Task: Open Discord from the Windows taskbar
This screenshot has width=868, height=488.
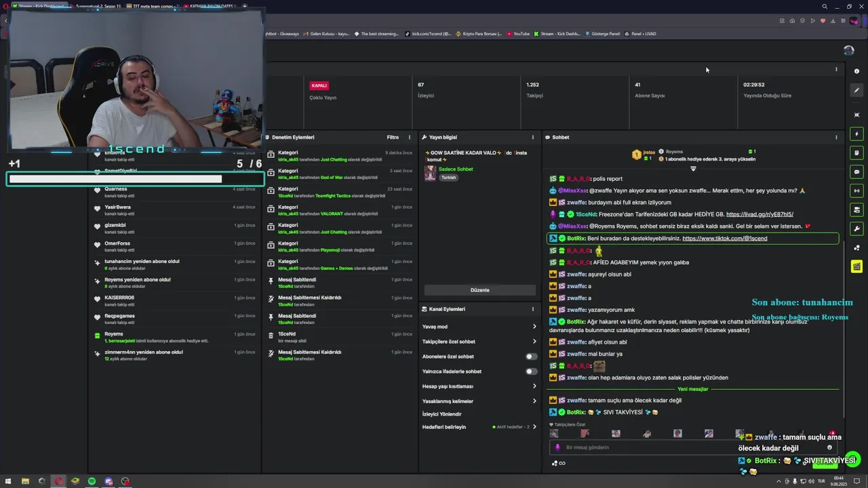Action: click(x=108, y=481)
